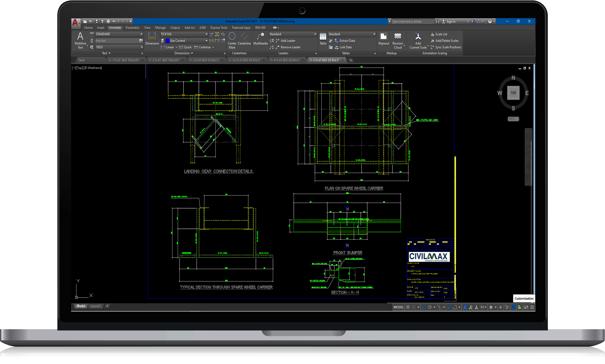The image size is (605, 364).
Task: Activate the Centerline tool
Action: pos(244,39)
